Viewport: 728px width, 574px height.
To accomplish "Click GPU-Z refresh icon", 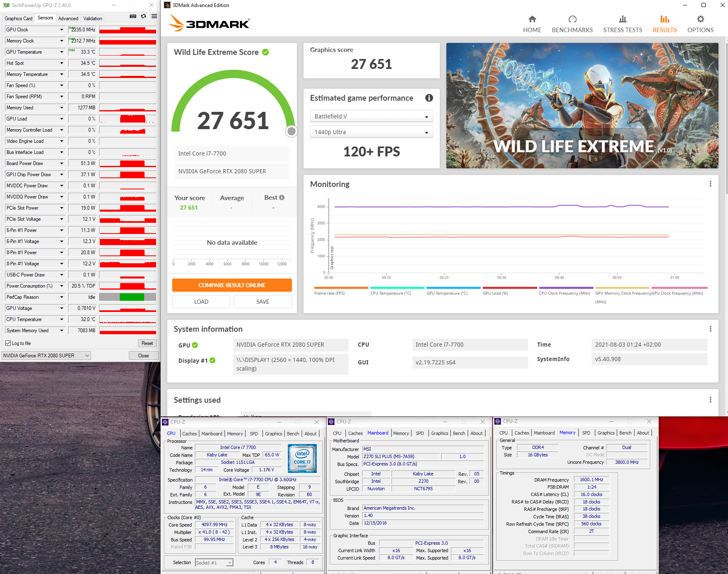I will click(143, 16).
